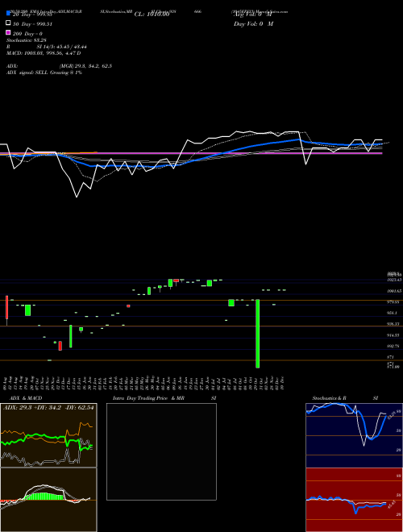Viewport: 403px width, 532px height.
Task: Click the tall green candlestick in the candle chart
Action: (257, 334)
